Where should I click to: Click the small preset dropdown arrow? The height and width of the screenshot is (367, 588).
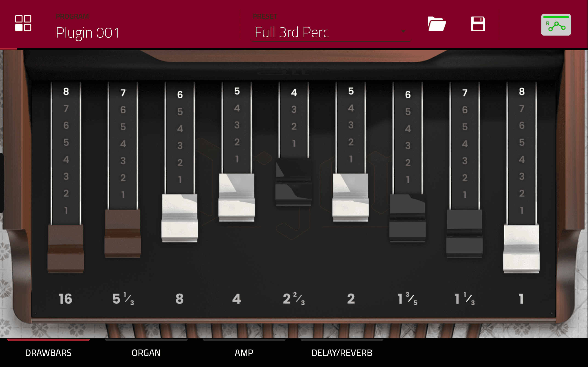point(403,31)
